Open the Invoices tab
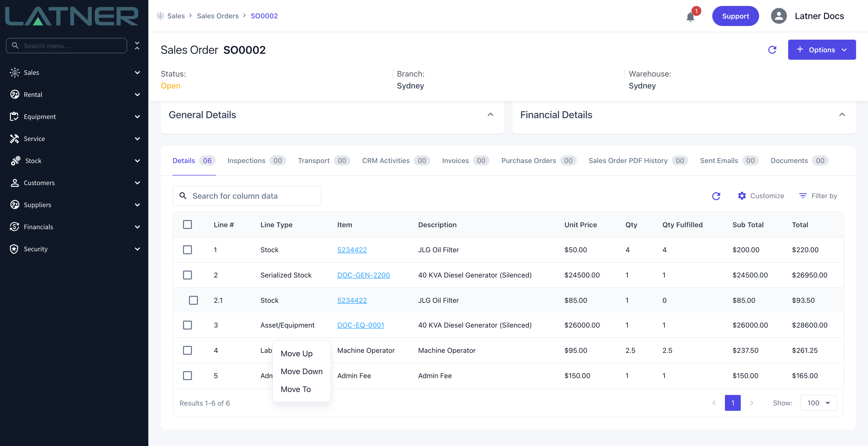This screenshot has width=868, height=446. tap(466, 161)
